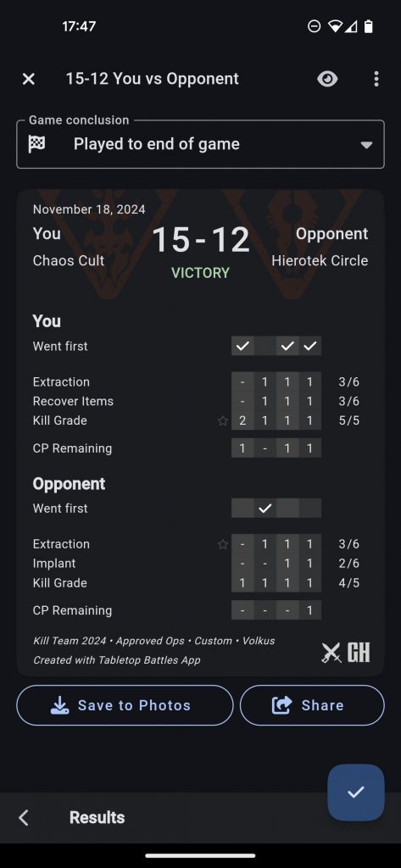Close the game summary with the X icon
The width and height of the screenshot is (401, 868).
tap(28, 79)
